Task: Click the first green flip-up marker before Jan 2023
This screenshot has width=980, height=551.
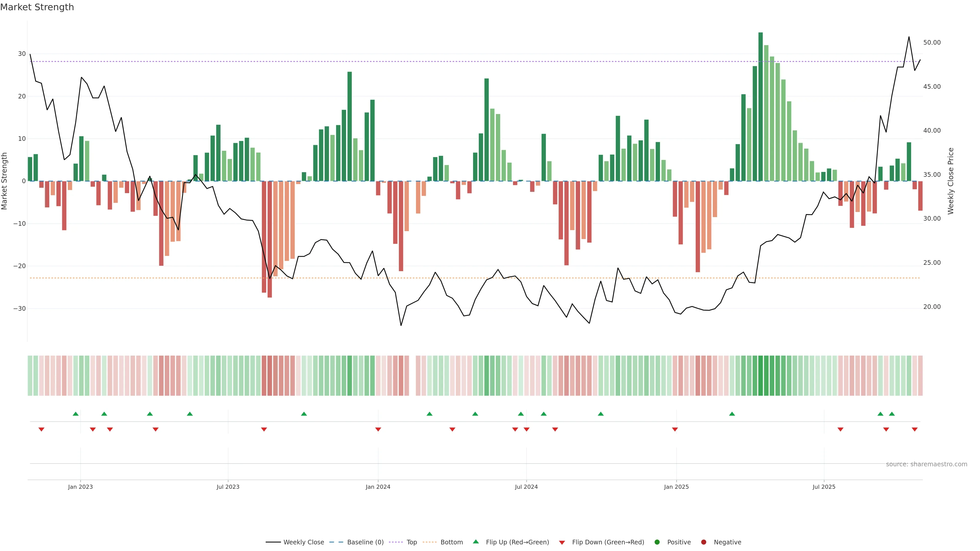Action: 76,414
